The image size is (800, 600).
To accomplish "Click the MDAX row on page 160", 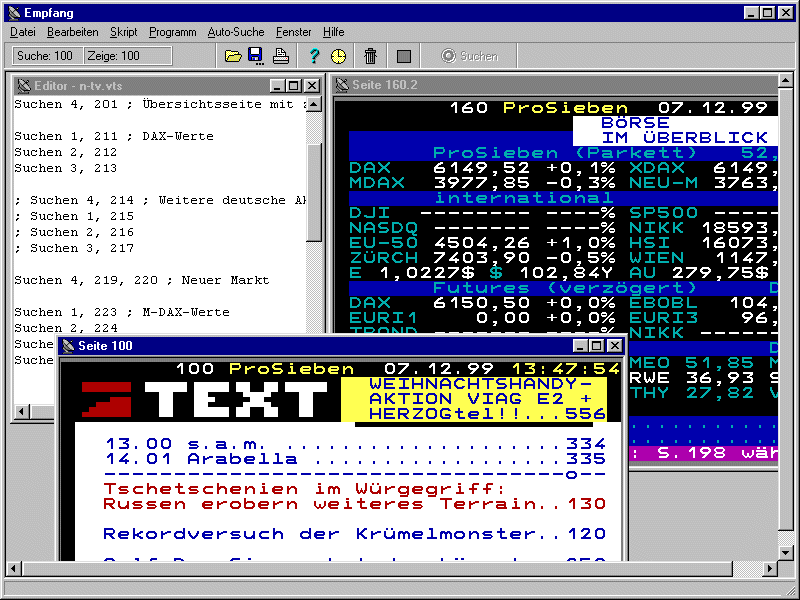I will click(563, 182).
